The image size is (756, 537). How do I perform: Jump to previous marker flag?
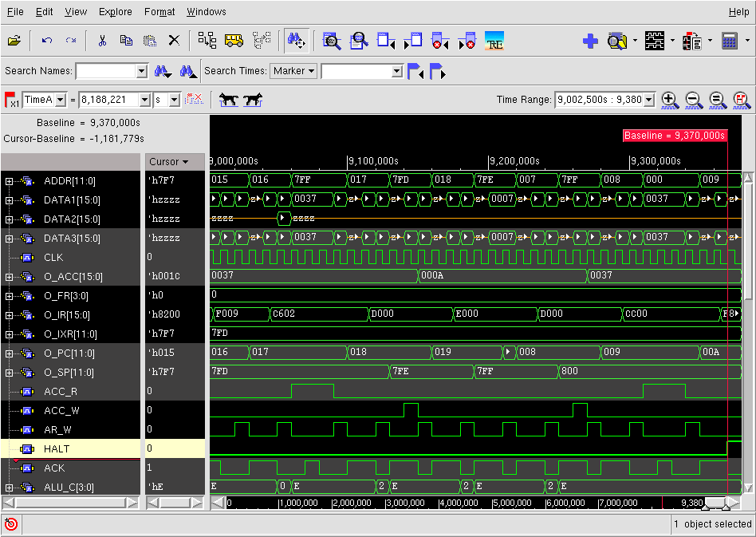[415, 71]
